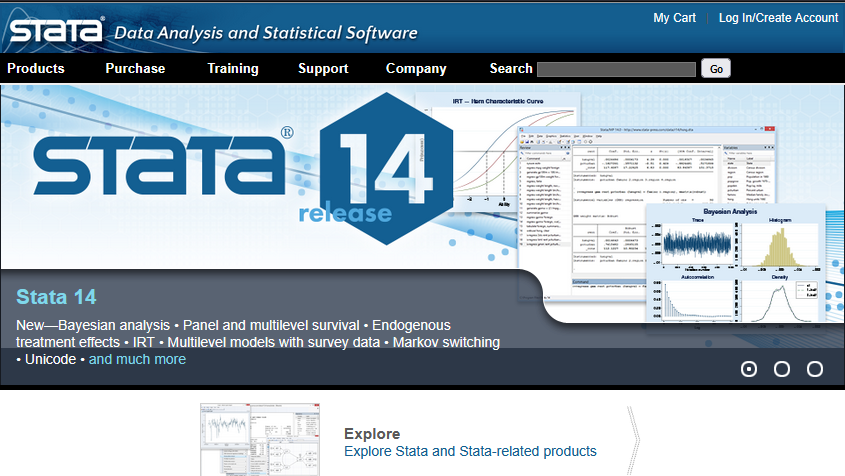Click the Go search button
This screenshot has height=476, width=845.
coord(716,68)
